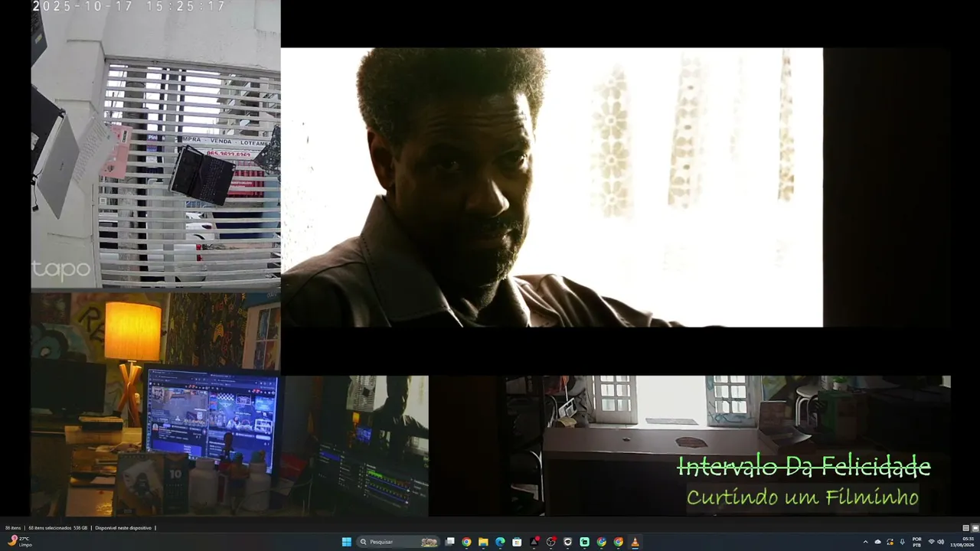
Task: Show hidden system tray icons
Action: (866, 542)
